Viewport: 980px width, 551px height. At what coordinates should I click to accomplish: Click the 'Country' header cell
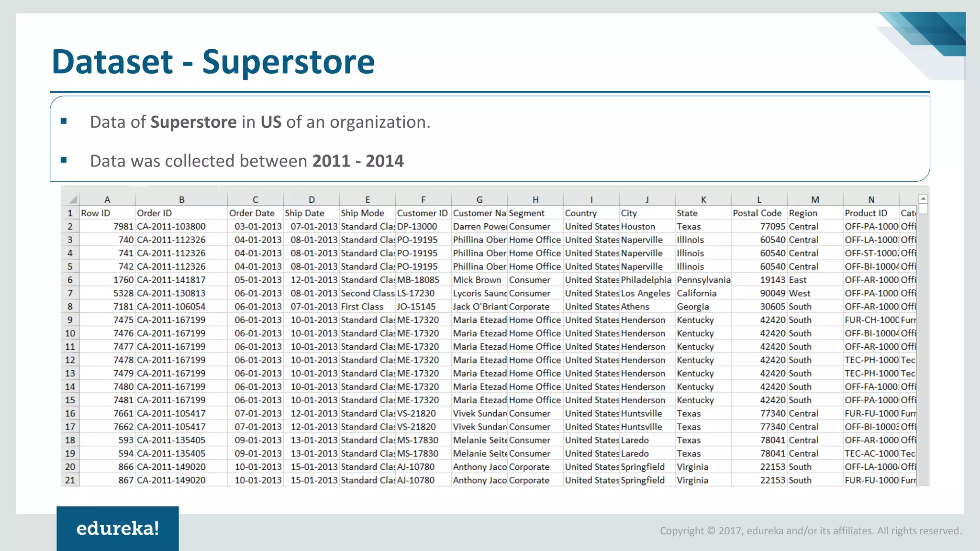[591, 213]
